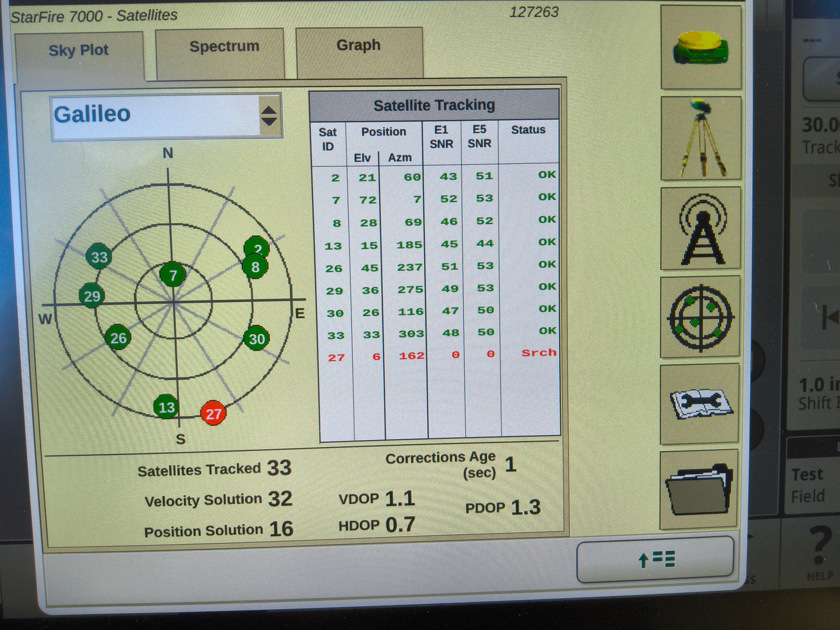840x630 pixels.
Task: Click the Satellite Tracking table header
Action: (435, 105)
